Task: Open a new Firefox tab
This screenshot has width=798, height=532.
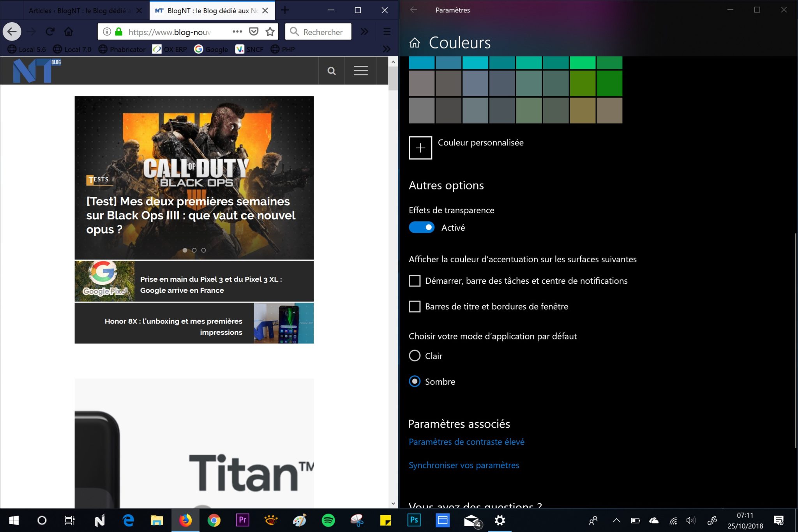Action: pyautogui.click(x=285, y=11)
